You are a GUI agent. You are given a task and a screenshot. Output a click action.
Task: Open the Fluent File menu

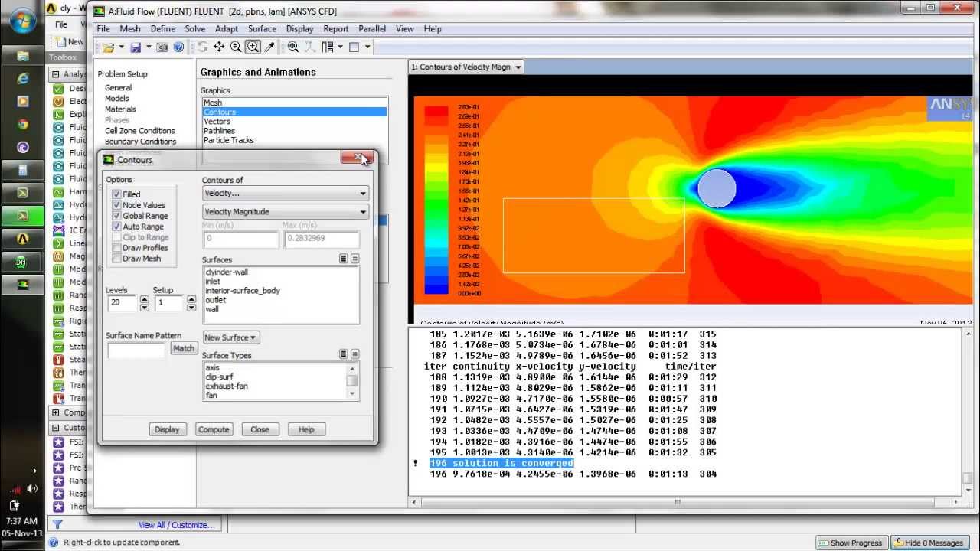coord(103,29)
